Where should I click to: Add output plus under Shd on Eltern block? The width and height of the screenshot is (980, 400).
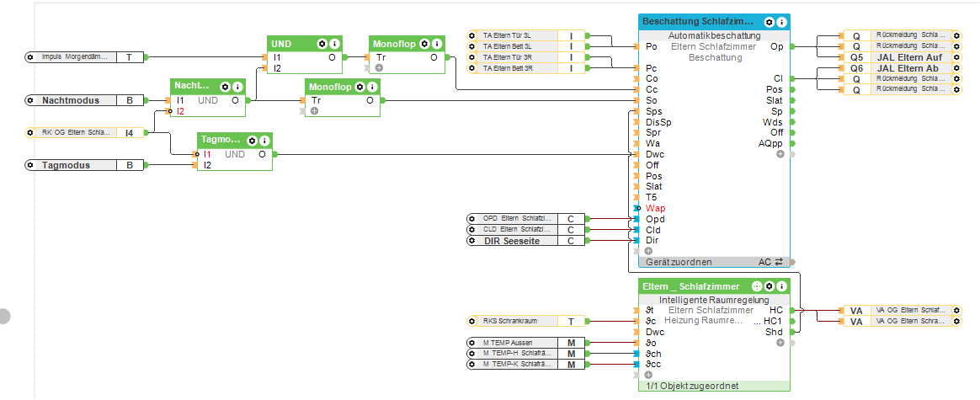click(780, 343)
